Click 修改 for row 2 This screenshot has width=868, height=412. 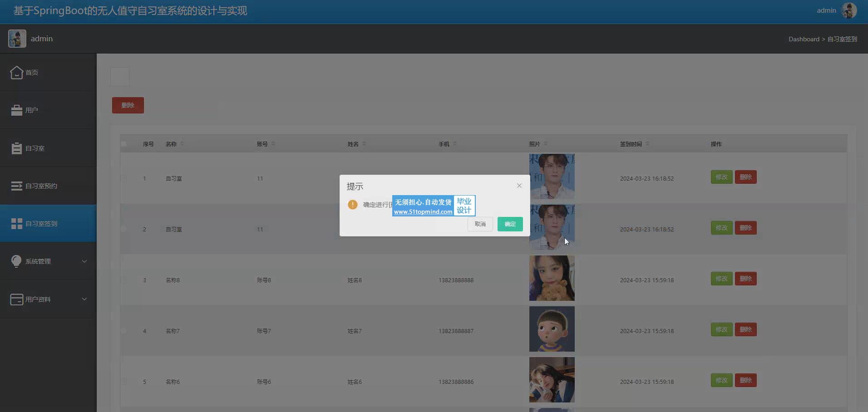point(722,228)
